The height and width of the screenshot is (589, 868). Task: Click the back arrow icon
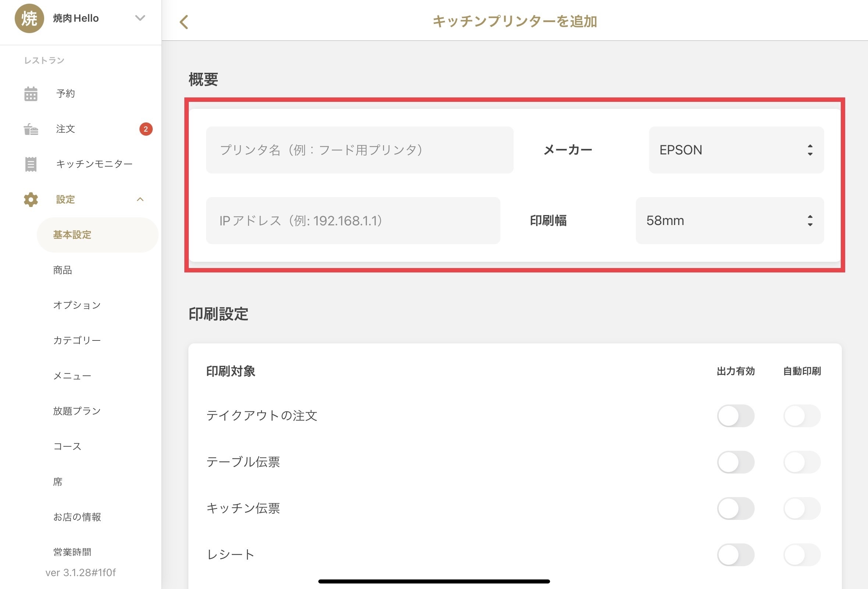point(184,22)
